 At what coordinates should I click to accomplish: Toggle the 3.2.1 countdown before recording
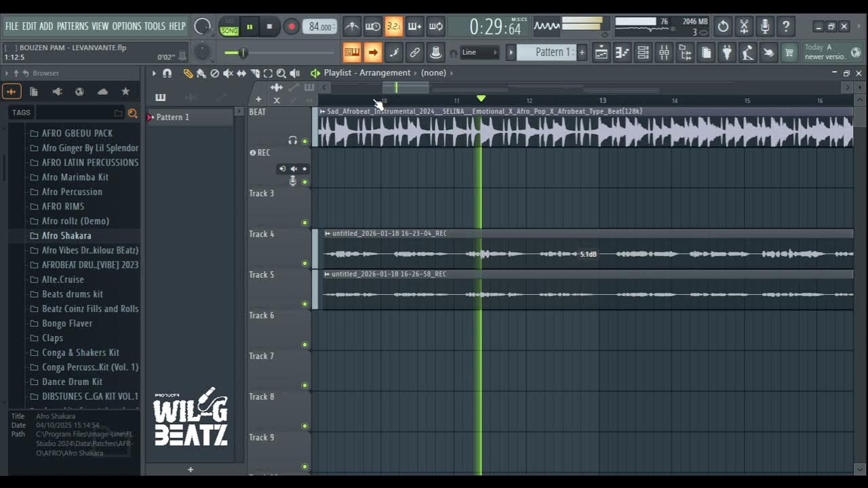[393, 26]
